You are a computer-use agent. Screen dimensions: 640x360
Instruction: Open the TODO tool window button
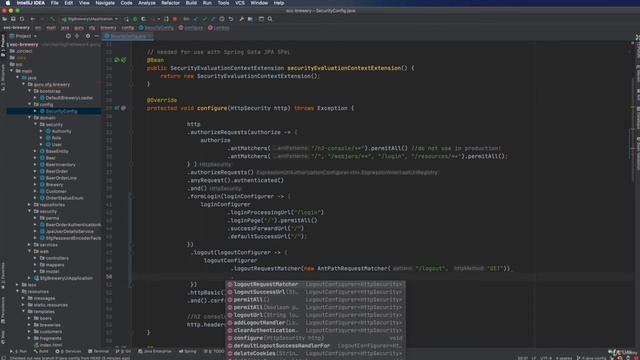(x=214, y=351)
